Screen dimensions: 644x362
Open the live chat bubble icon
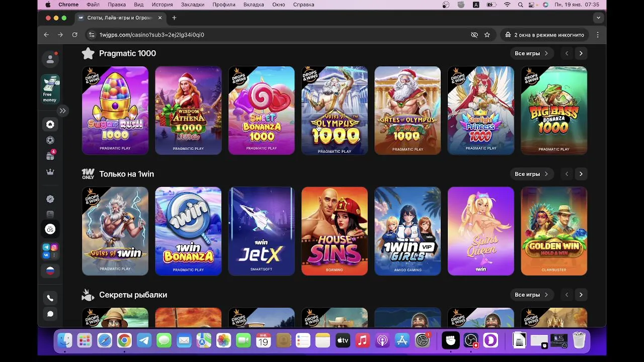tap(50, 314)
